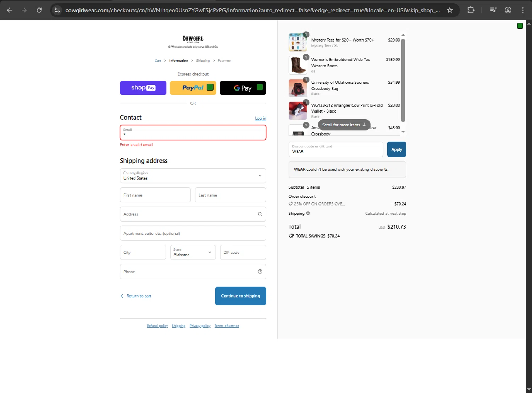Pay with Shop Pay
The height and width of the screenshot is (393, 532).
pyautogui.click(x=143, y=88)
